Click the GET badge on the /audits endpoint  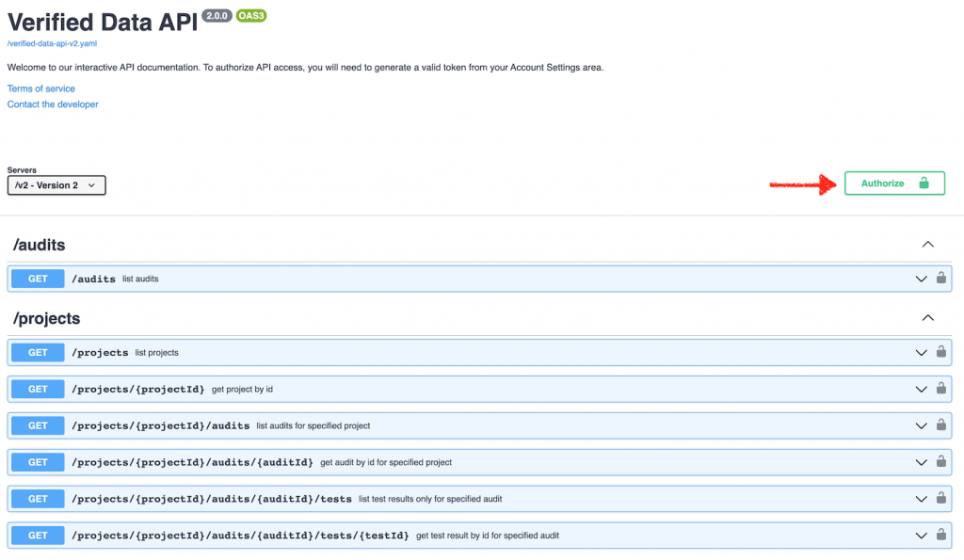point(37,278)
